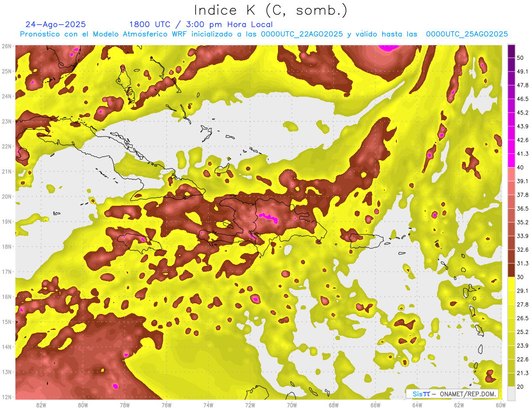Screen dimensions: 532x411
Task: Click the dark purple swatch above 50
Action: (x=512, y=51)
